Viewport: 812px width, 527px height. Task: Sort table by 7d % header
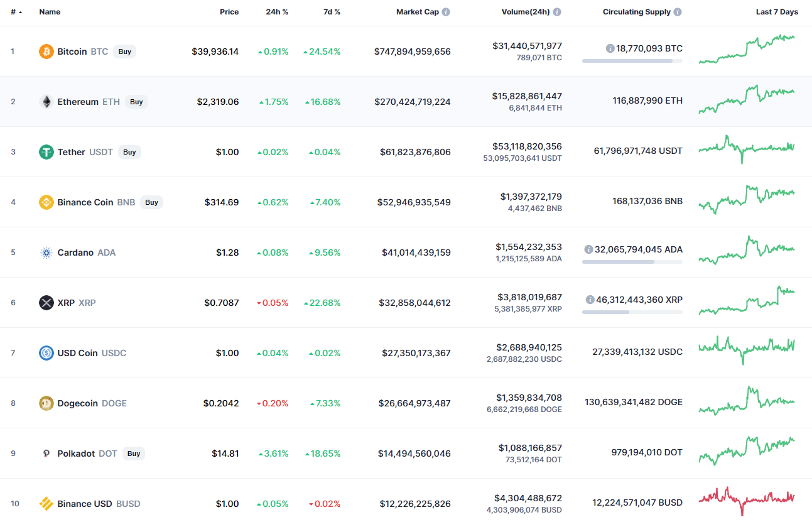tap(332, 12)
